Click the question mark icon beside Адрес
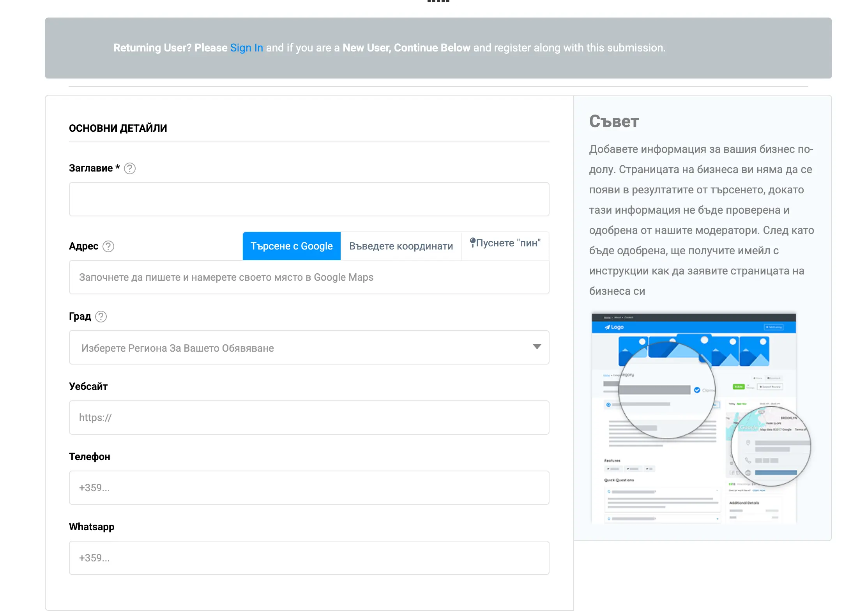This screenshot has width=859, height=616. [x=108, y=246]
